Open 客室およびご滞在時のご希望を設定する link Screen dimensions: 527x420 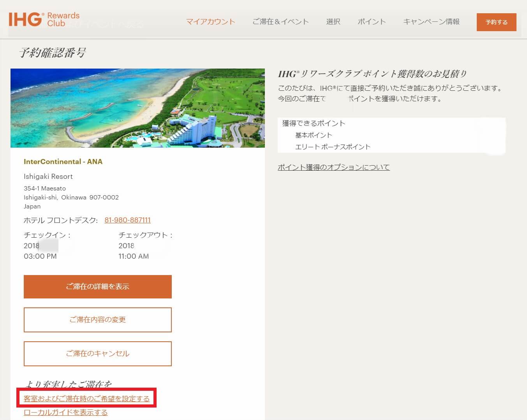click(86, 399)
